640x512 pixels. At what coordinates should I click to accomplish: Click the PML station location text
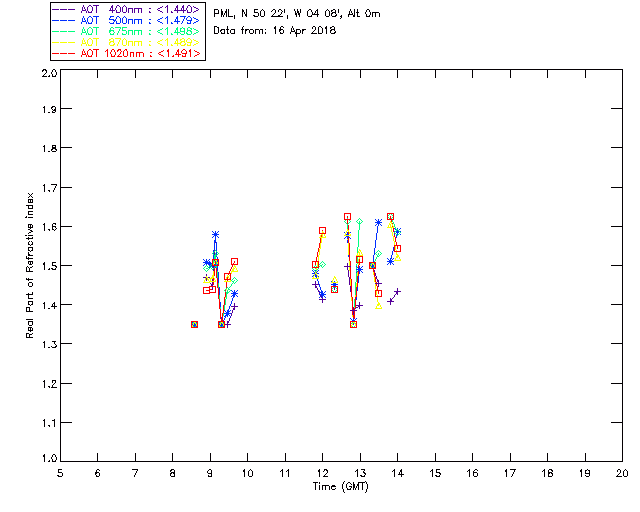(x=297, y=14)
